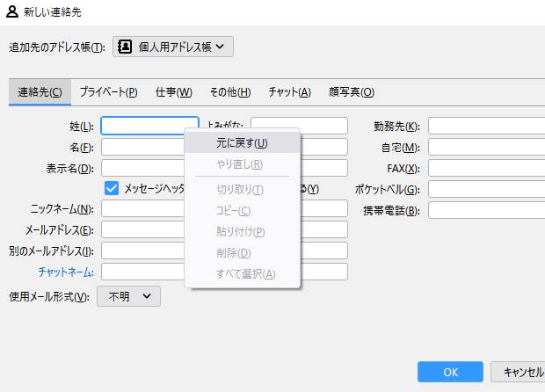Image resolution: width=545 pixels, height=392 pixels.
Task: Switch to the チャット tab
Action: pos(289,92)
